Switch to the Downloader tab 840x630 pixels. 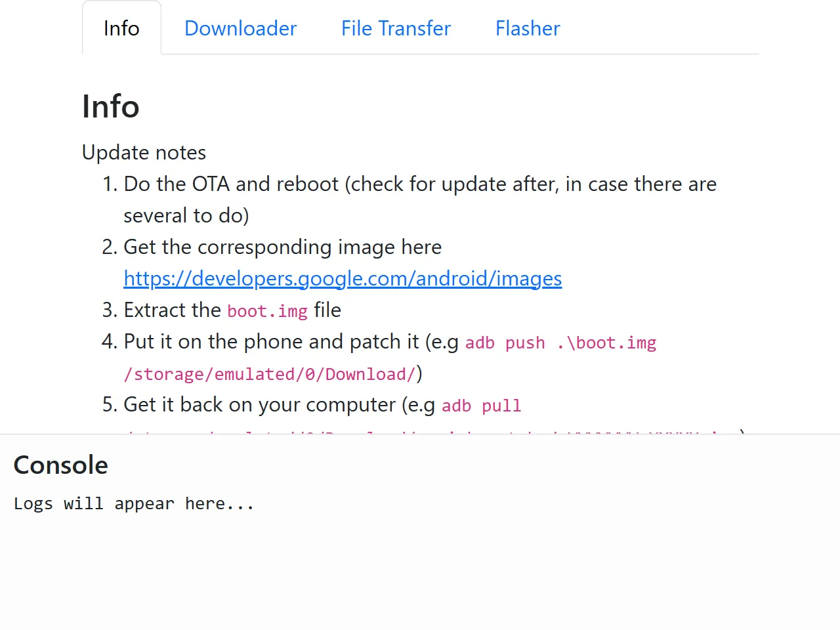(240, 28)
